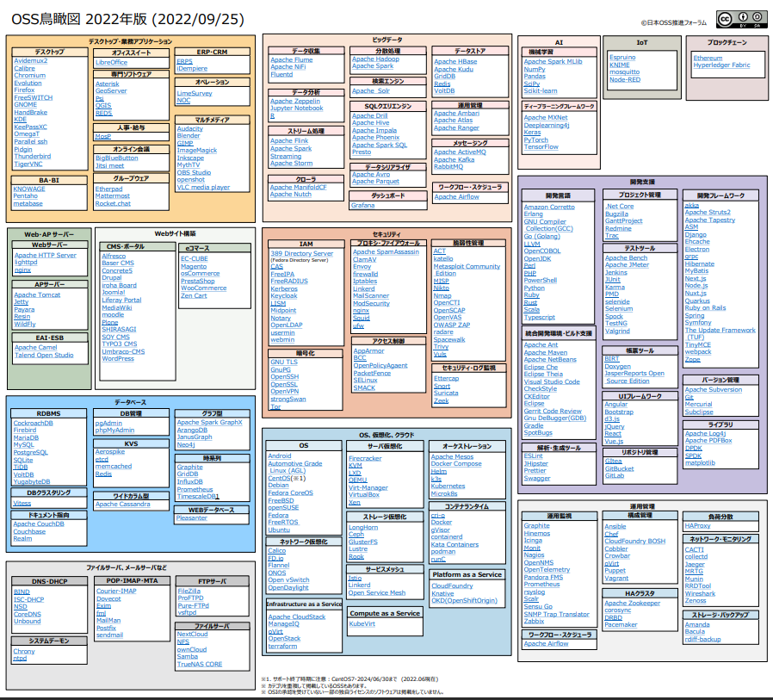The width and height of the screenshot is (773, 700).
Task: Click the Apache Tomcat link
Action: click(x=37, y=294)
